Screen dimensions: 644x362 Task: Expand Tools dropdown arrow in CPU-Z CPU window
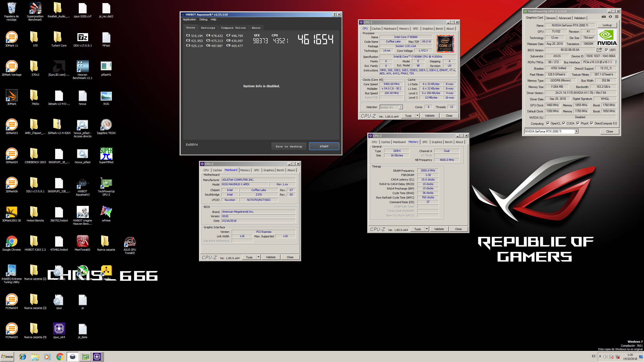417,116
